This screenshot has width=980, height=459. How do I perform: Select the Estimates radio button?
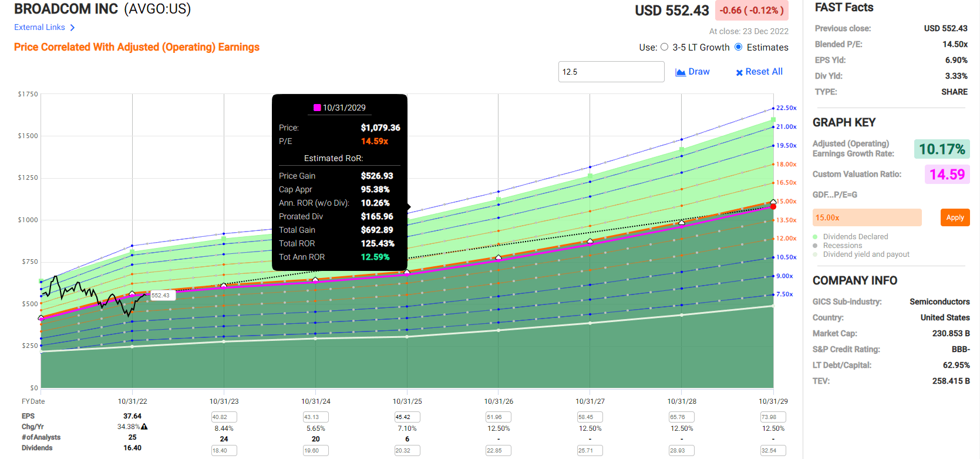(x=739, y=47)
